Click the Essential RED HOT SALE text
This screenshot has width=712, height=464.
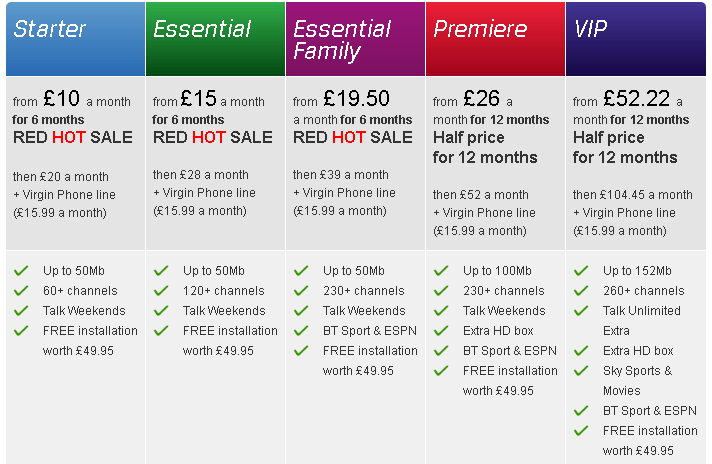point(213,137)
